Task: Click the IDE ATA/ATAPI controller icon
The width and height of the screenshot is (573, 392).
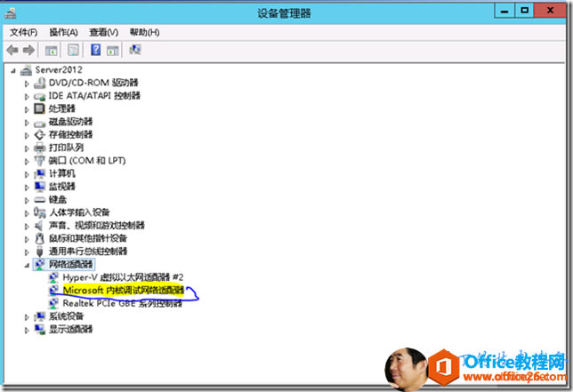Action: (39, 96)
